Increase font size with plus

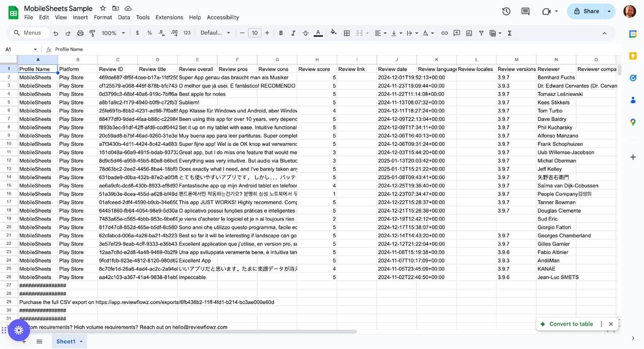pos(267,33)
